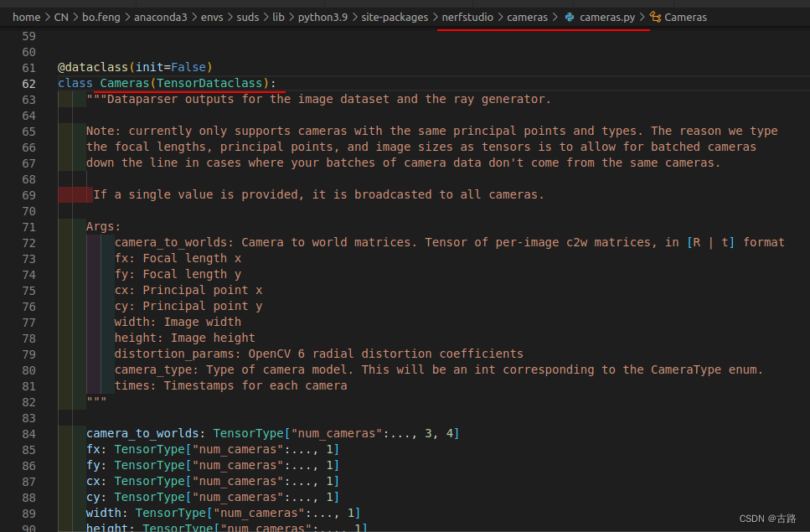The image size is (810, 532).
Task: Click 'distortion_params:' on line 79
Action: [178, 354]
